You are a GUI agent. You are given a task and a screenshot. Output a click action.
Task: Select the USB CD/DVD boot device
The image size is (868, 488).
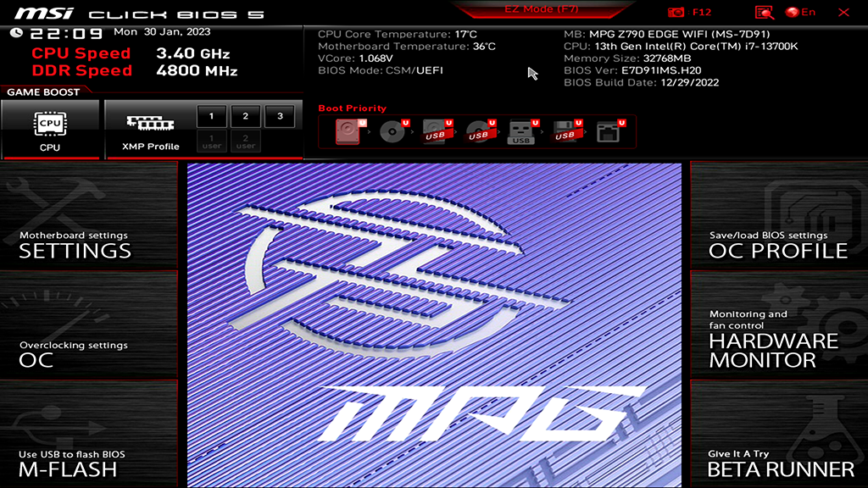coord(481,131)
